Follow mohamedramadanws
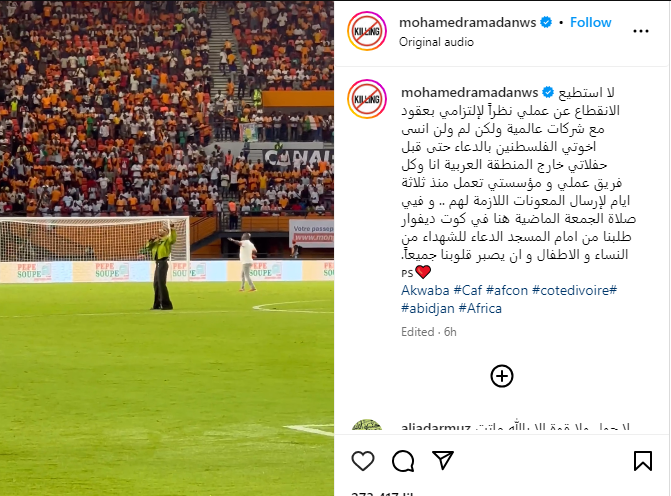Viewport: 671px width, 496px height. (x=591, y=22)
